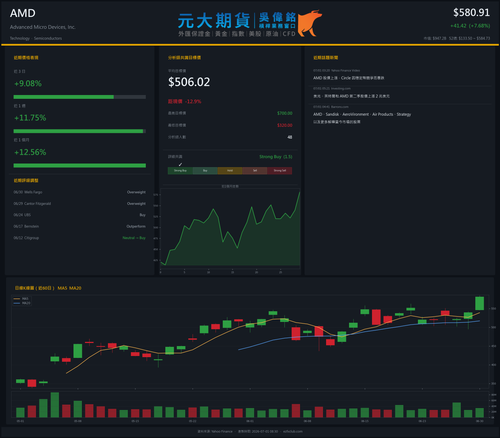Screen dimensions: 500x438
Task: Open the AMD Sandisk AeroVironment news headline
Action: 362,118
